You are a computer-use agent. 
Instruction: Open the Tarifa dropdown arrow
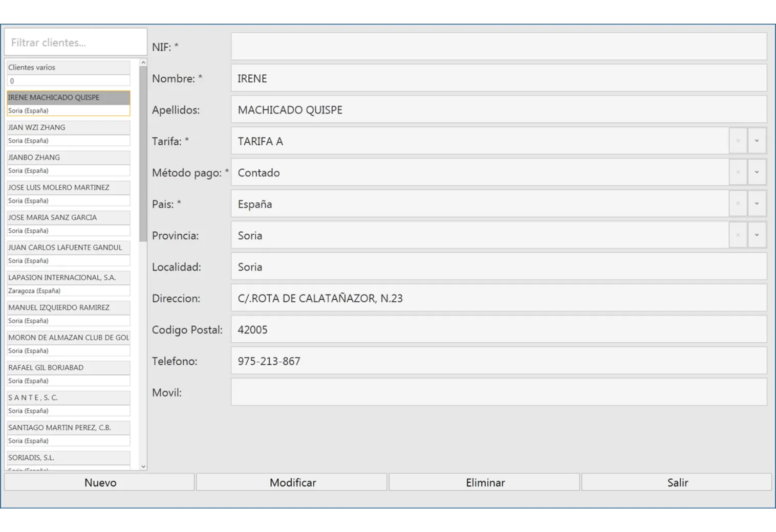click(757, 141)
